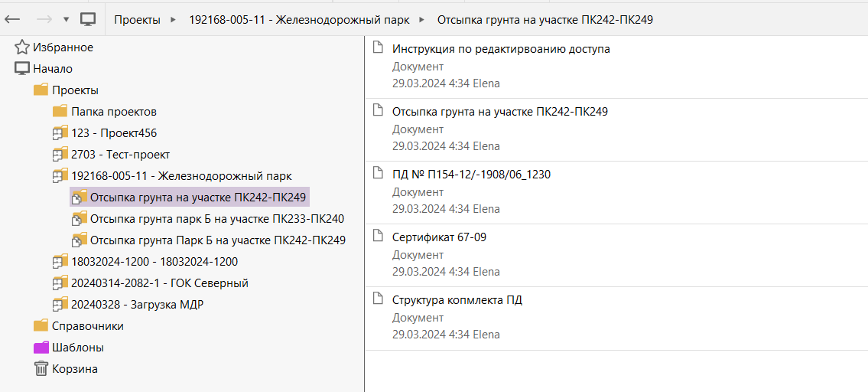The width and height of the screenshot is (868, 392).
Task: Open breadcrumb arrow after Проекты
Action: point(174,20)
